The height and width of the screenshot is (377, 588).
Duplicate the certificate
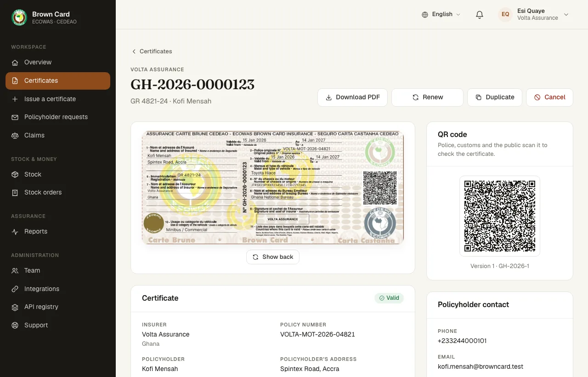(495, 97)
